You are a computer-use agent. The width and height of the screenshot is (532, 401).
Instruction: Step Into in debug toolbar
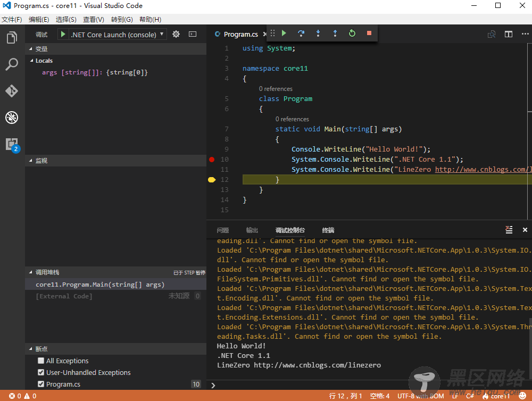[x=318, y=33]
